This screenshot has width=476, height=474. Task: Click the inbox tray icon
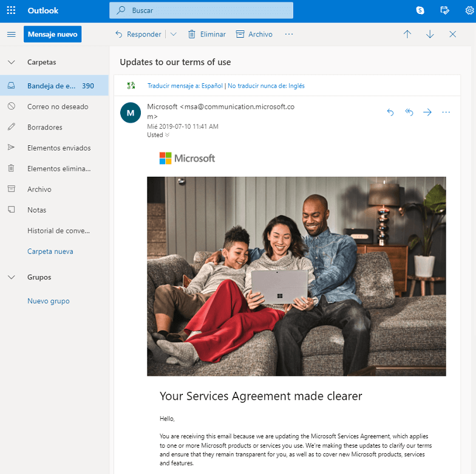pyautogui.click(x=11, y=85)
